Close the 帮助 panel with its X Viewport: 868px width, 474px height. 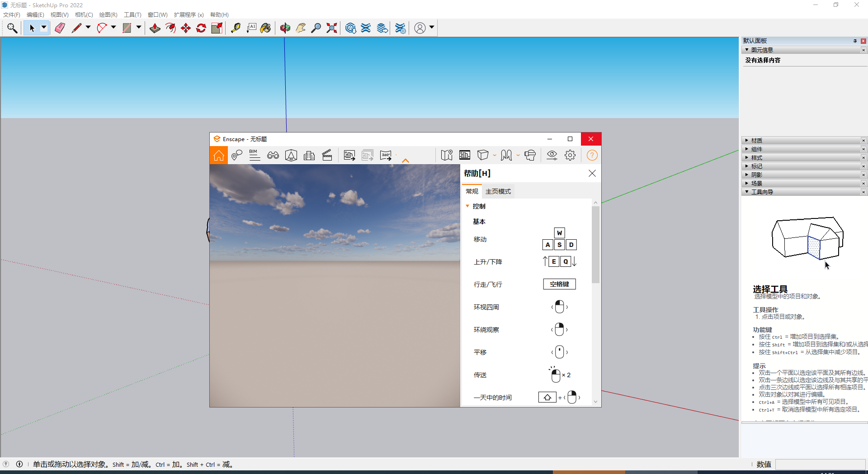(592, 173)
